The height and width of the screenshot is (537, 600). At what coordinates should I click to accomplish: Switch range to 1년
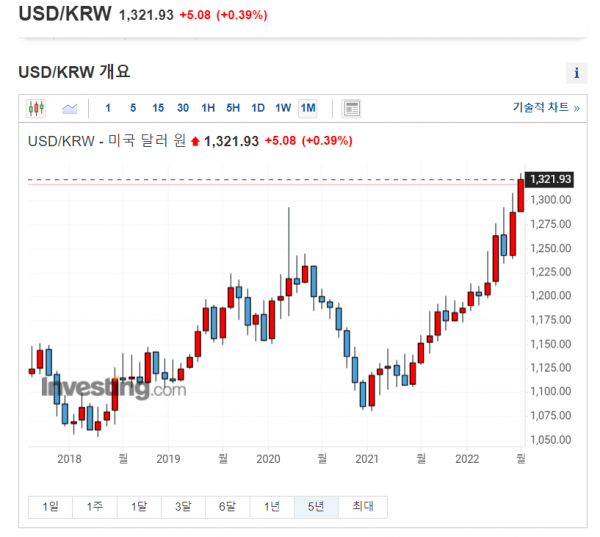point(271,507)
